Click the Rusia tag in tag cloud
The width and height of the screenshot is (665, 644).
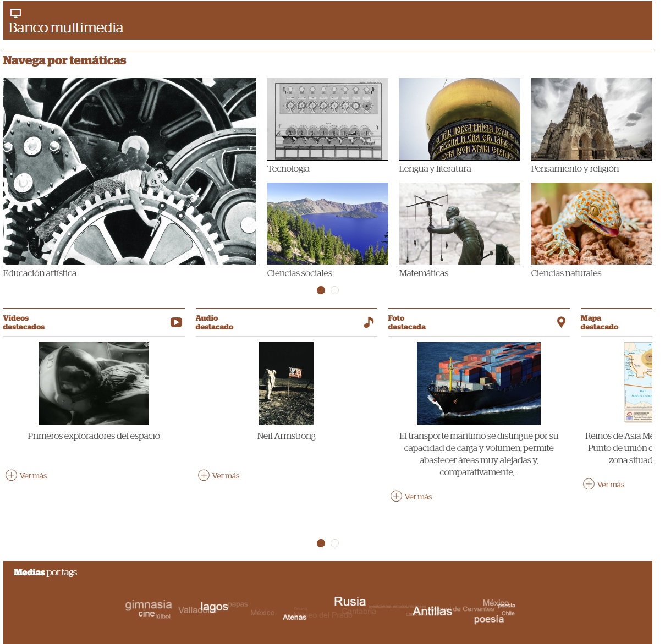[350, 602]
